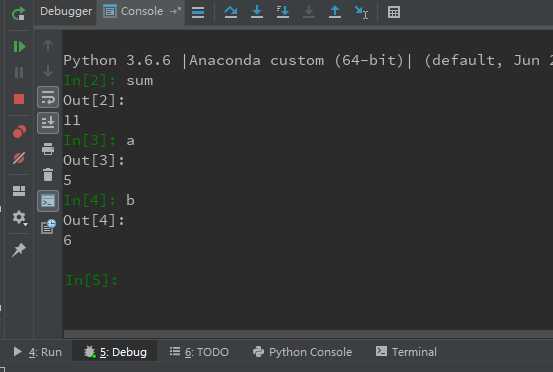
Task: Open debugger Settings gear dropdown
Action: tap(19, 218)
